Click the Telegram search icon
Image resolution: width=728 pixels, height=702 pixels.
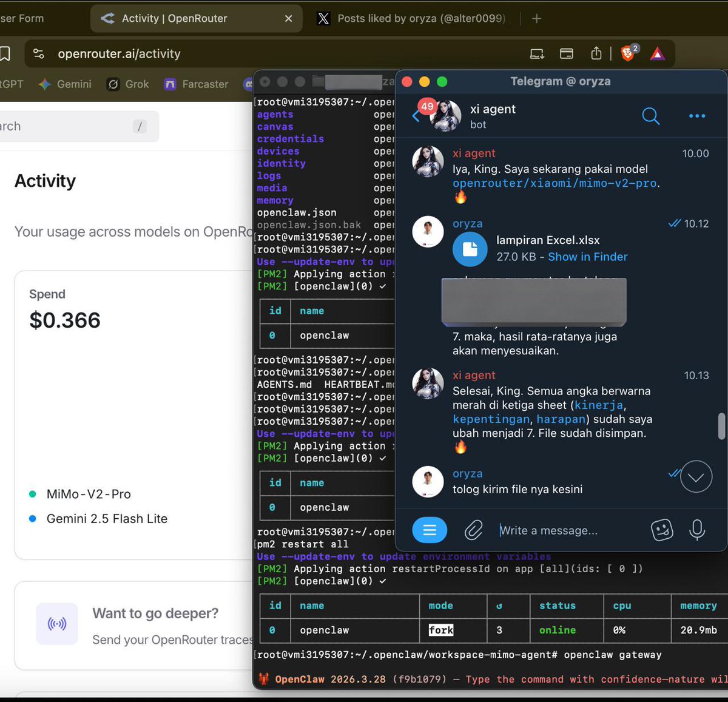click(650, 115)
